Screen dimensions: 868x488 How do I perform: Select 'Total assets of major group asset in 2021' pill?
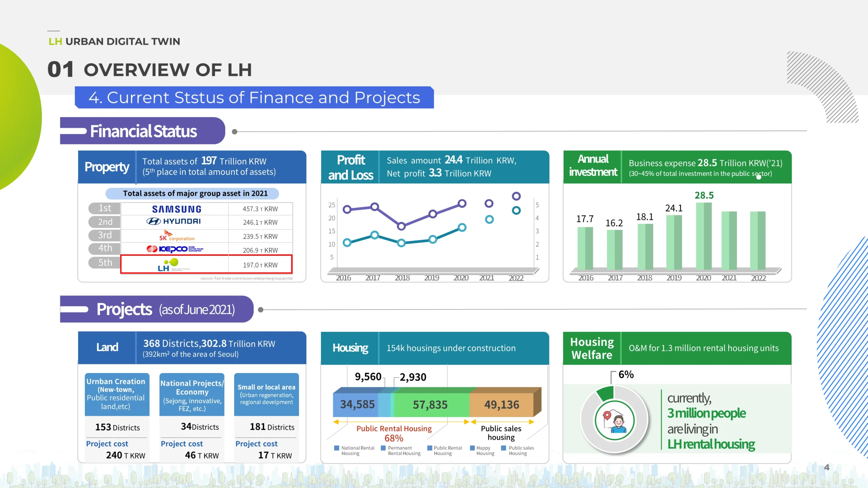(192, 194)
